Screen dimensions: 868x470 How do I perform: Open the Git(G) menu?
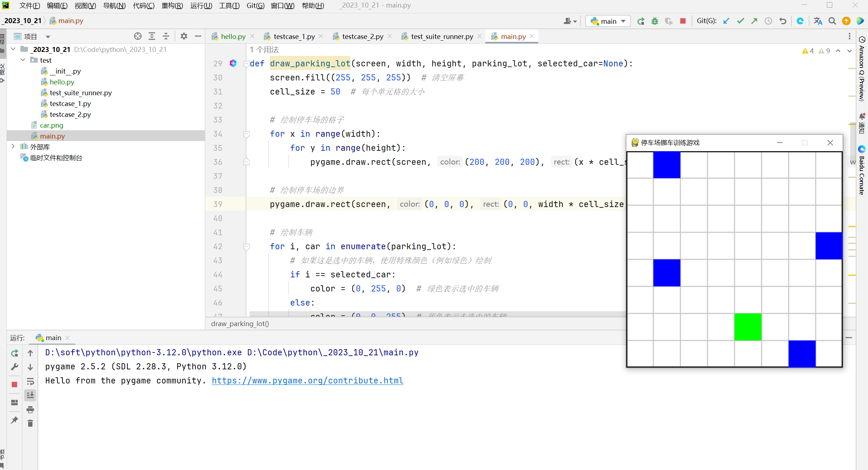[x=255, y=5]
